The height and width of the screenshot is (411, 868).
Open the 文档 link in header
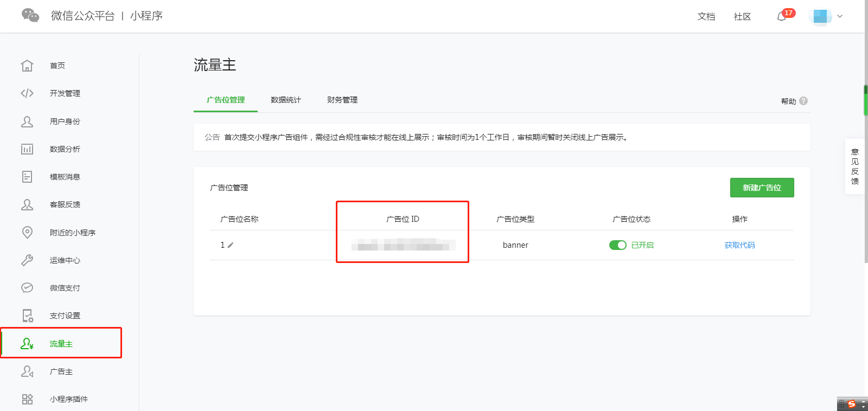click(x=706, y=17)
